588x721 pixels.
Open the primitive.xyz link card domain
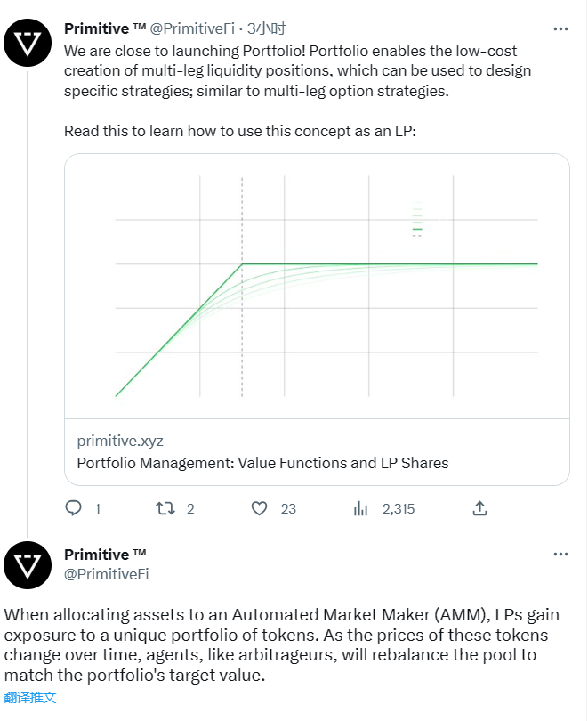120,441
